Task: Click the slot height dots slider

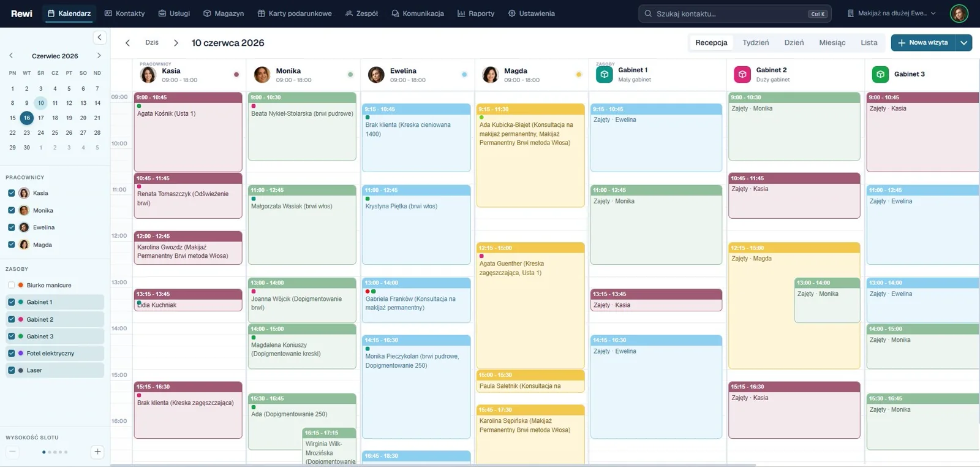Action: (x=55, y=452)
